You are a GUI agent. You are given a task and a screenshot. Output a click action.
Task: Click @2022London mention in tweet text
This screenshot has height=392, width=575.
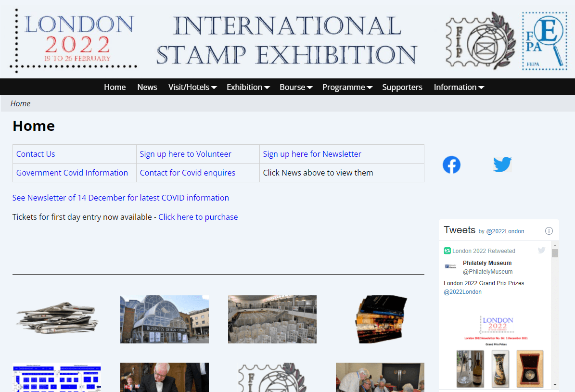coord(462,292)
